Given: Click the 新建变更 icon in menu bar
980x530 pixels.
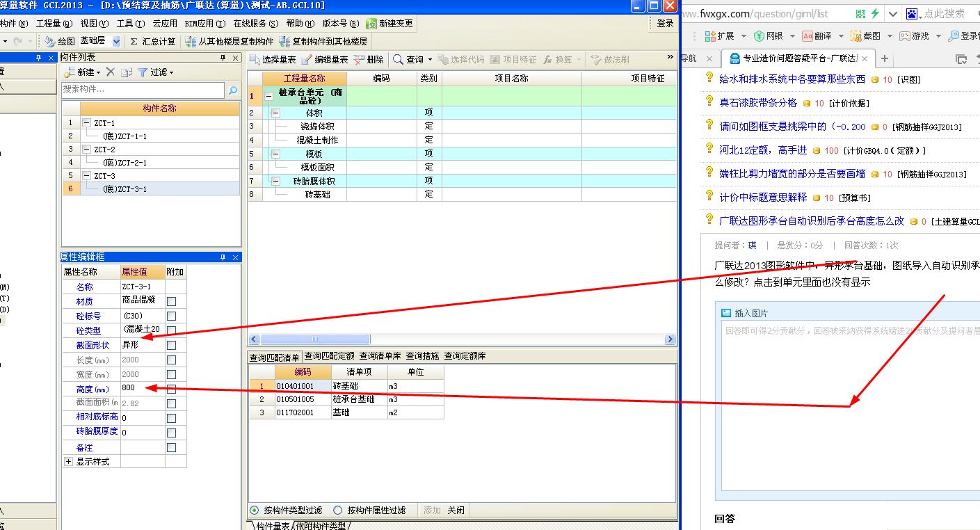Looking at the screenshot, I should tap(372, 24).
